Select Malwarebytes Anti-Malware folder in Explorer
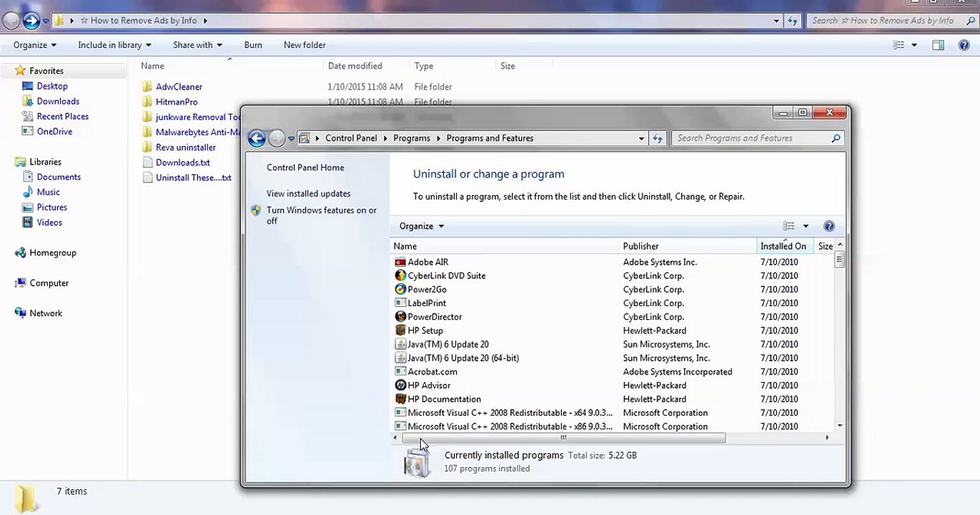980x515 pixels. tap(191, 132)
